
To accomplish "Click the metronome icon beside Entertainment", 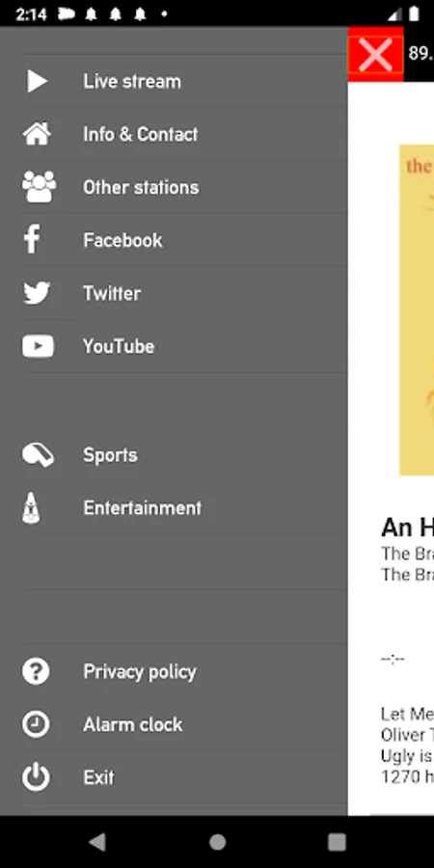I will coord(31,507).
